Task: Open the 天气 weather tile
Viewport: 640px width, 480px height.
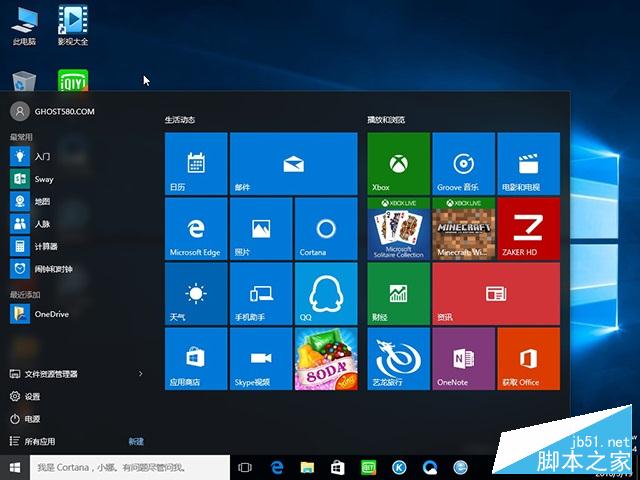Action: [x=196, y=294]
